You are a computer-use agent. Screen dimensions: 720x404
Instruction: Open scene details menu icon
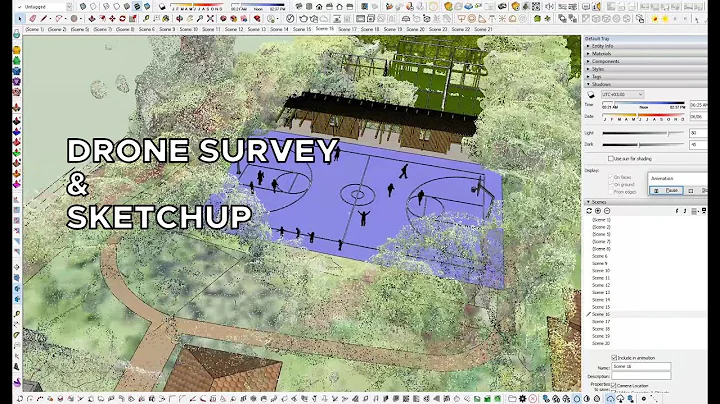pyautogui.click(x=703, y=211)
